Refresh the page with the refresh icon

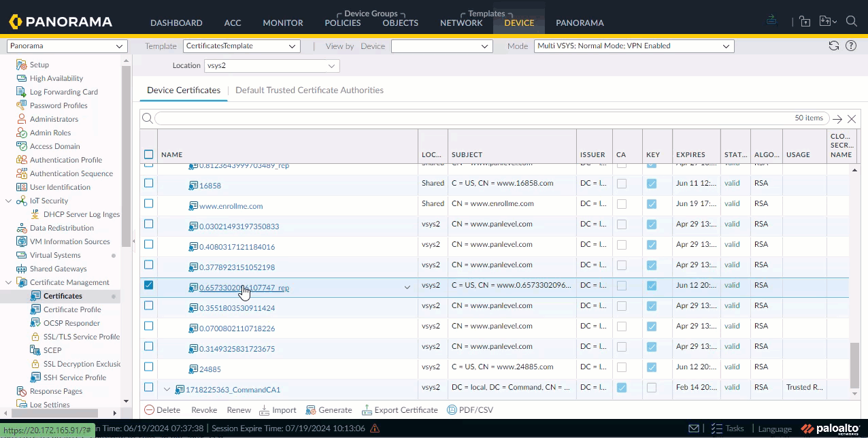coord(834,46)
